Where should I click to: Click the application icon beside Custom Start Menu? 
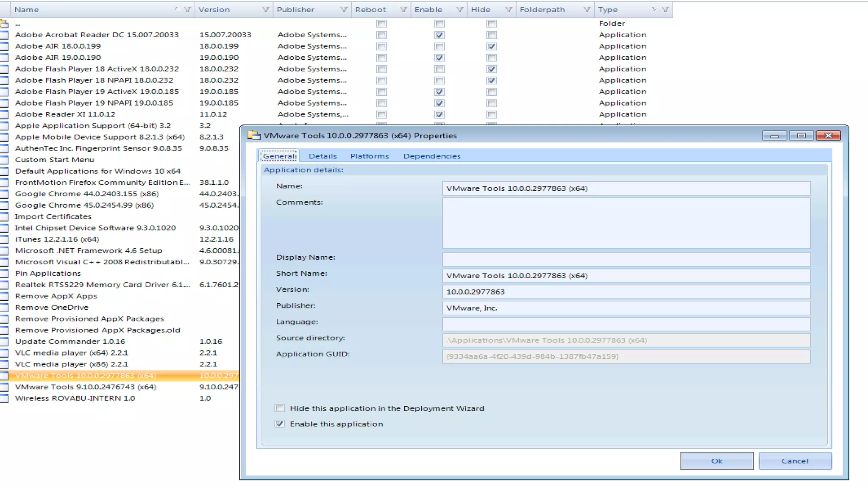[x=4, y=160]
